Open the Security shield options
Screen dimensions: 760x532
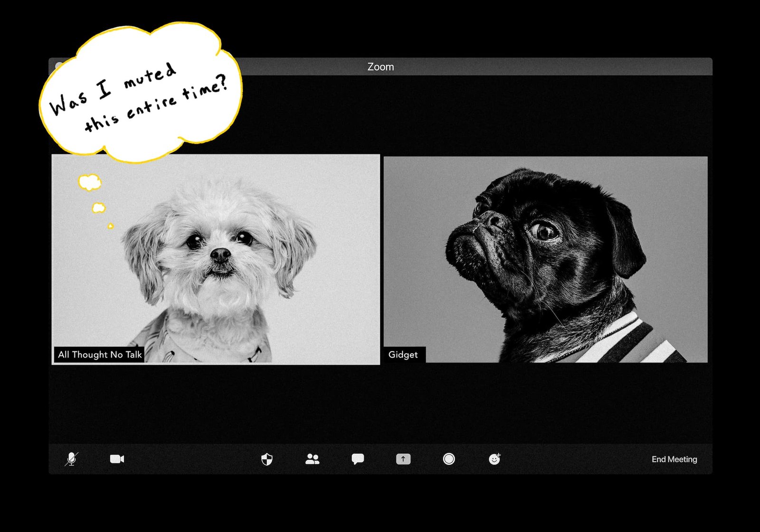click(x=267, y=459)
